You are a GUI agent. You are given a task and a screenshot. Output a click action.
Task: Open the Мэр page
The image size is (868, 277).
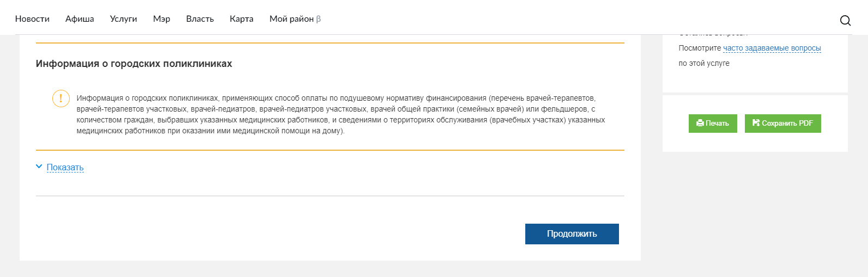coord(161,19)
